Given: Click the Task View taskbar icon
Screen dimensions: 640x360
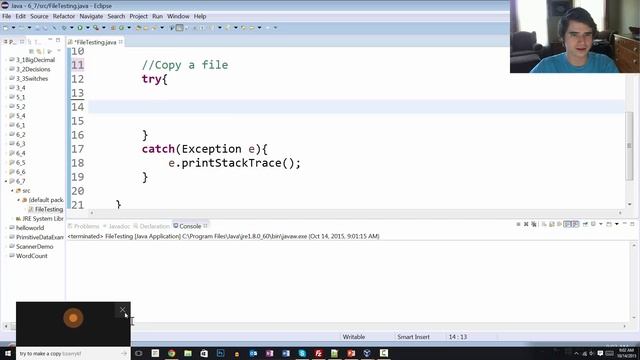Looking at the screenshot, I should pyautogui.click(x=139, y=353).
